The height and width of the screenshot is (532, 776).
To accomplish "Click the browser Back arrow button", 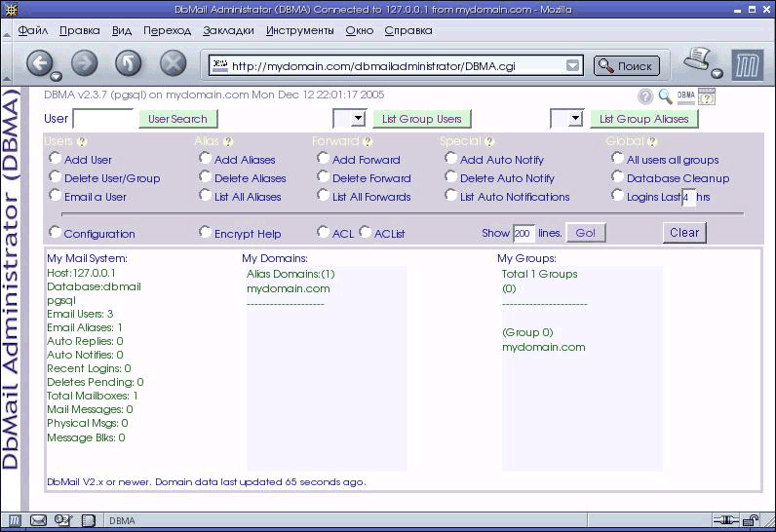I will (39, 64).
